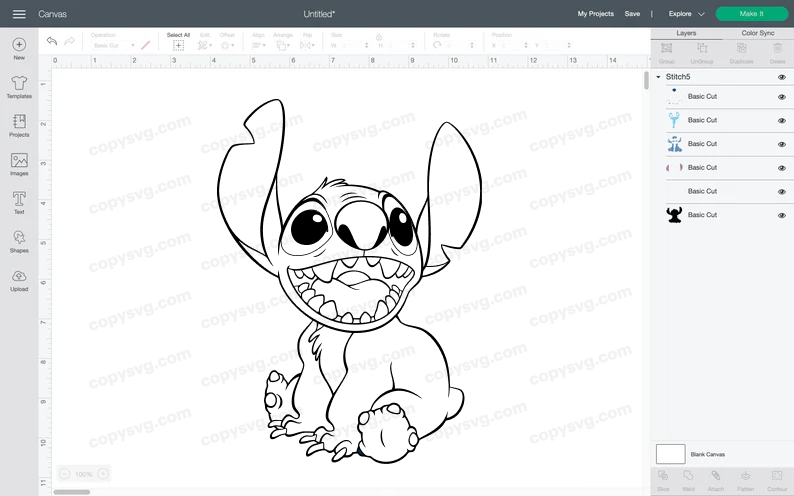Click the Position Y input field
This screenshot has width=794, height=496.
(x=557, y=45)
